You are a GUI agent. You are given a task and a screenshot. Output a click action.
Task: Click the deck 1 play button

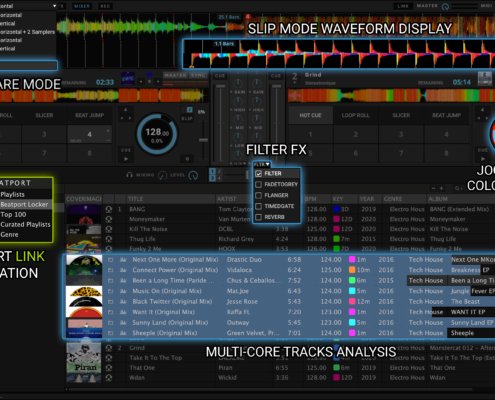126,159
